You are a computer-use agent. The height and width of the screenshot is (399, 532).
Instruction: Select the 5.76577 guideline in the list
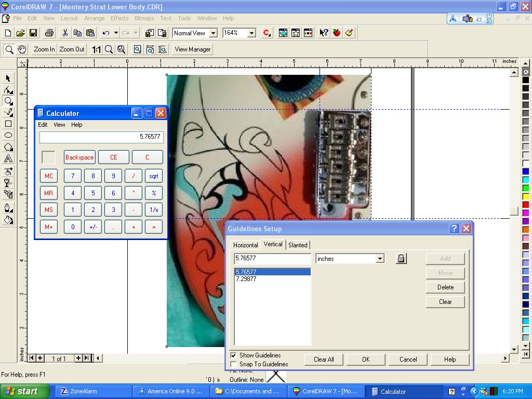point(272,272)
